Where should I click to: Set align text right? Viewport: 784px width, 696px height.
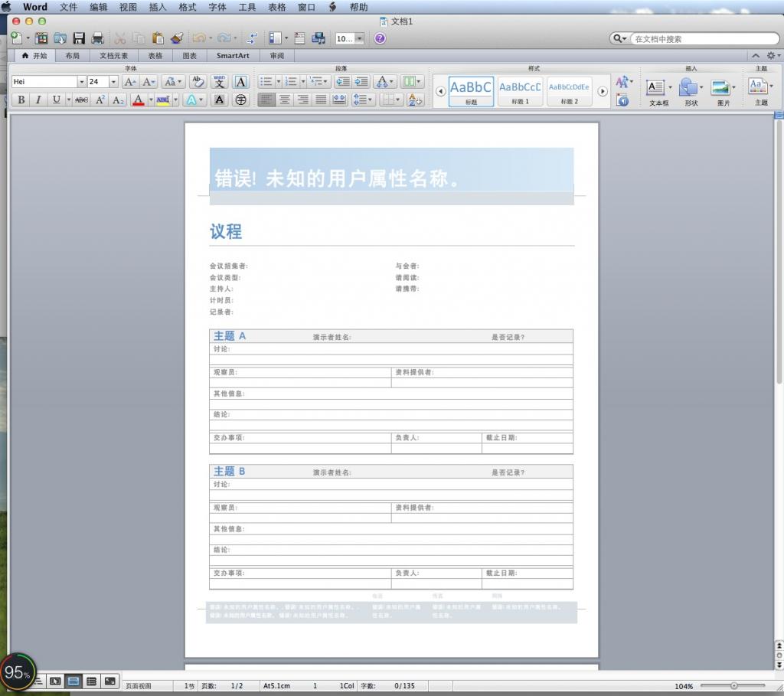pos(303,100)
